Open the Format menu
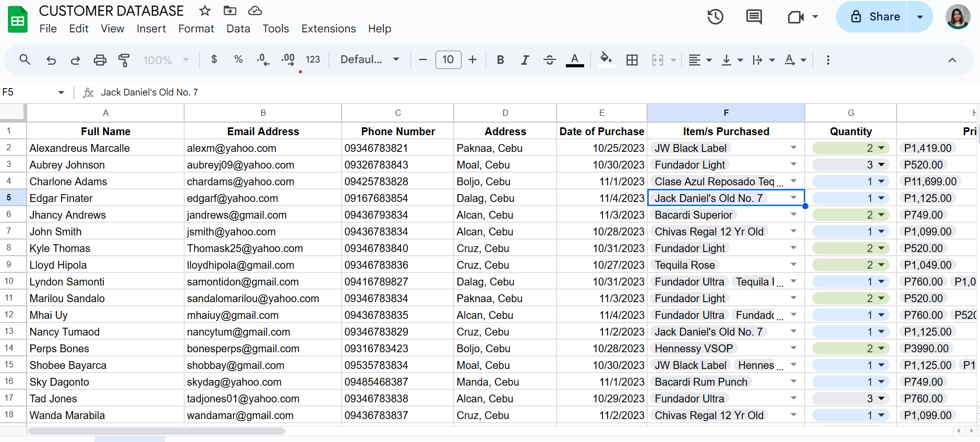980x442 pixels. pos(196,29)
